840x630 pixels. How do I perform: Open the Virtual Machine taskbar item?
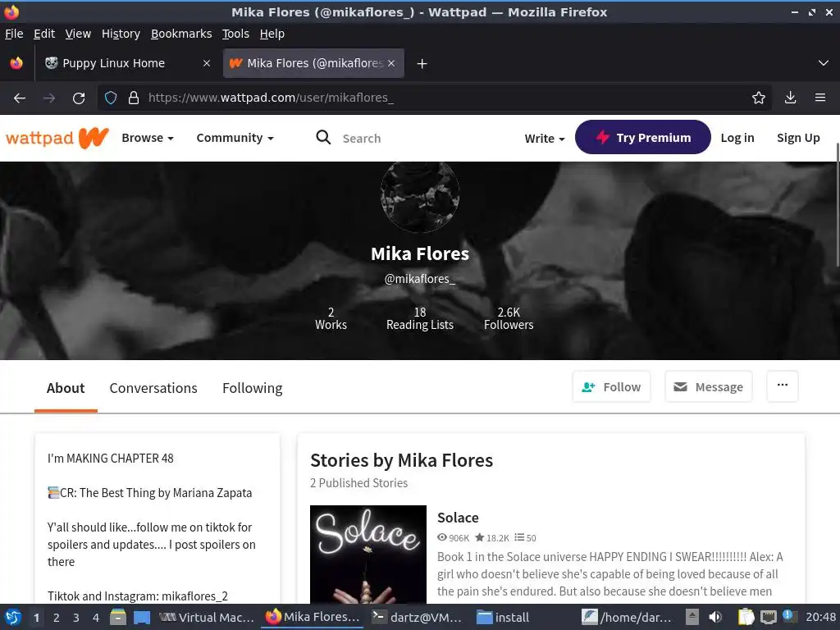point(207,617)
